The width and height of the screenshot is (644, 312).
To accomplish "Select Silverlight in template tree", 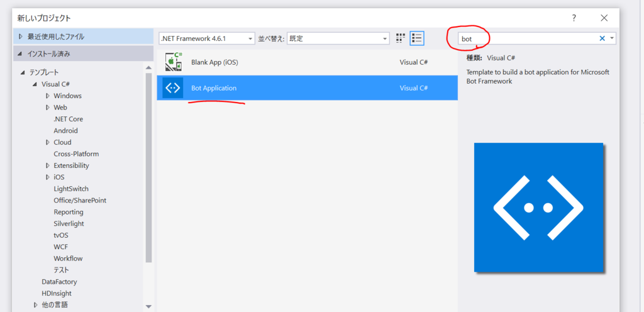I will [69, 224].
